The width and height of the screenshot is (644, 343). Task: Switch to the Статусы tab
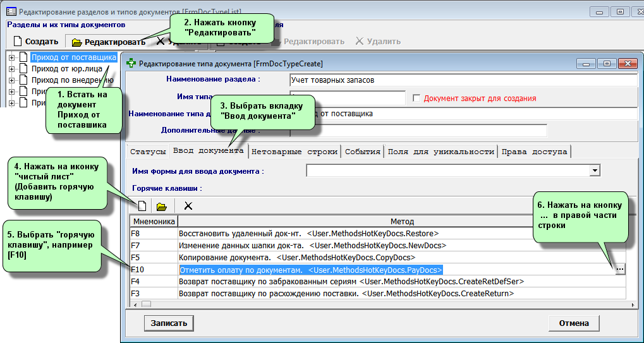148,152
